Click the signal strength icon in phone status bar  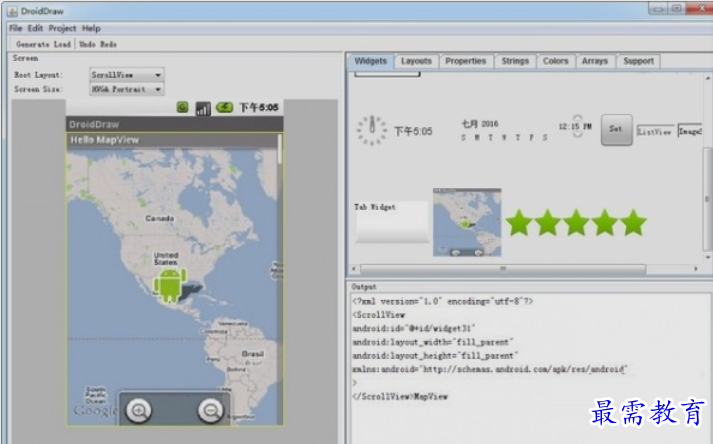point(203,108)
